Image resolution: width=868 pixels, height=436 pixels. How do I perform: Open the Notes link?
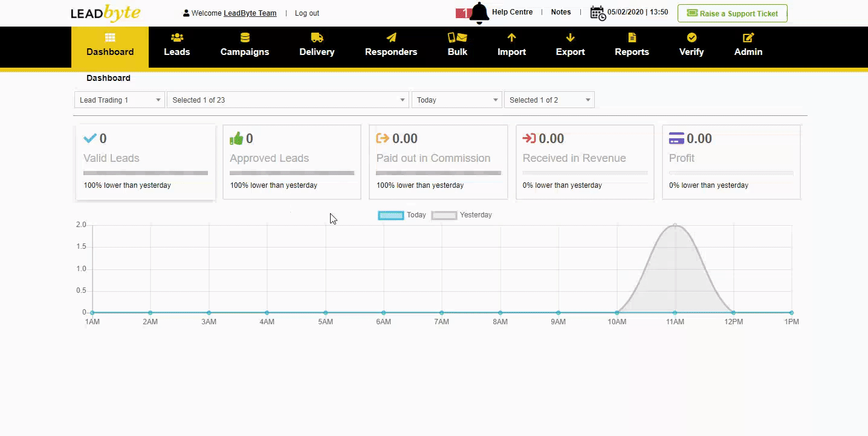pos(561,12)
